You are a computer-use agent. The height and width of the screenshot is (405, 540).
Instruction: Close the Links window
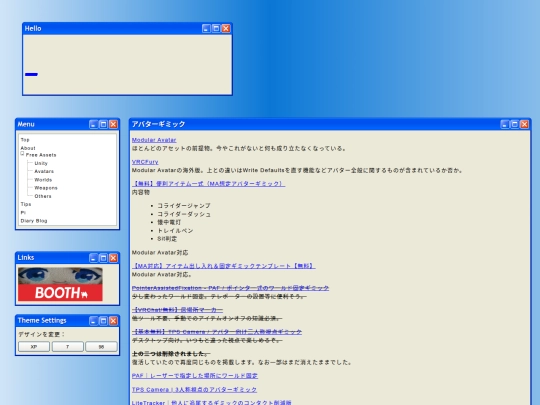pos(113,258)
